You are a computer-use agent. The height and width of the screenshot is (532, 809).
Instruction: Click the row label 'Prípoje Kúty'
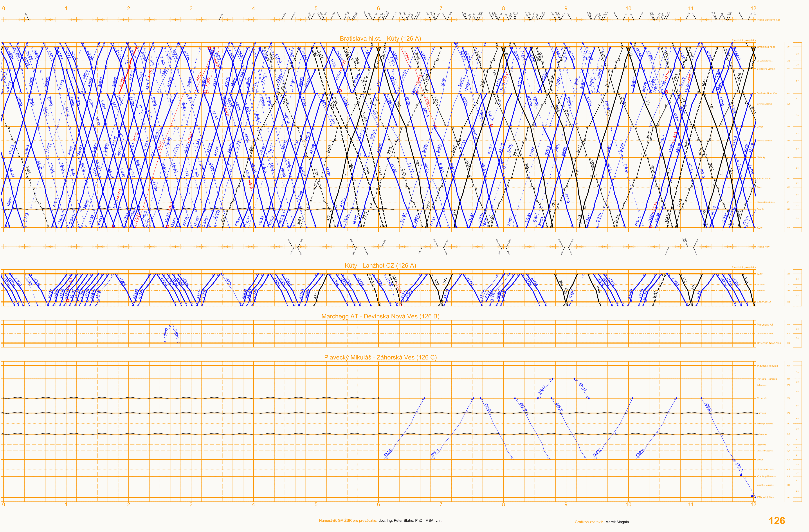click(x=763, y=247)
